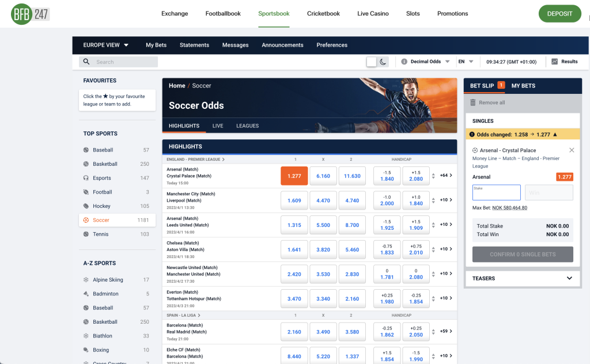Open Announcements in account bar
Viewport: 590px width, 364px height.
(x=282, y=45)
